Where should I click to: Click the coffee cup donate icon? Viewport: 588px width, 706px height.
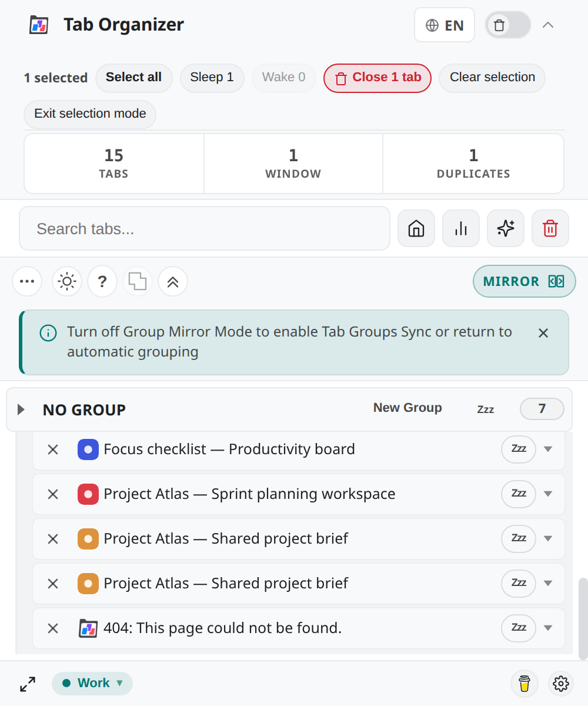click(524, 684)
